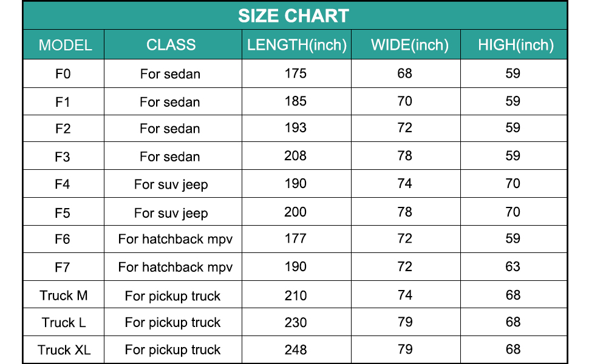The image size is (589, 364).
Task: Select F6 'For hatchback mpv' cell
Action: 175,239
